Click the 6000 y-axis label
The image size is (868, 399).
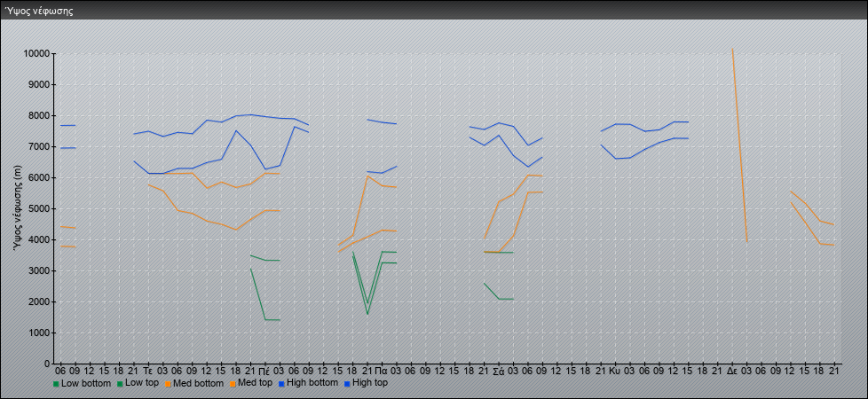click(39, 177)
